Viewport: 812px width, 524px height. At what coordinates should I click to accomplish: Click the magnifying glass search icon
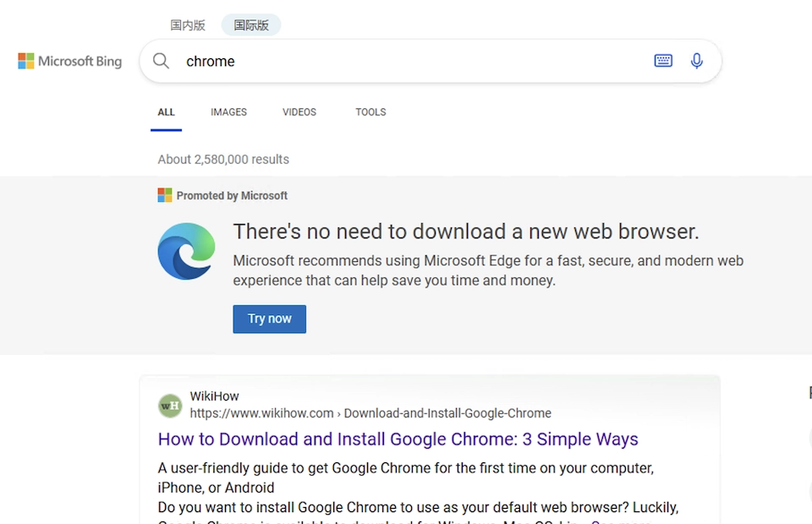click(161, 61)
